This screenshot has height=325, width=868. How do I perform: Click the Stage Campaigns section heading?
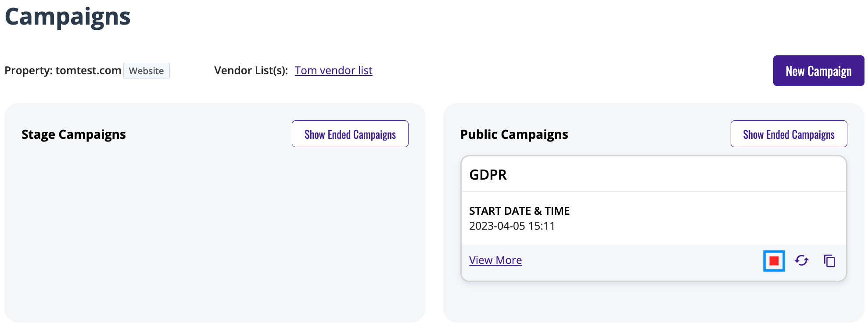[74, 134]
